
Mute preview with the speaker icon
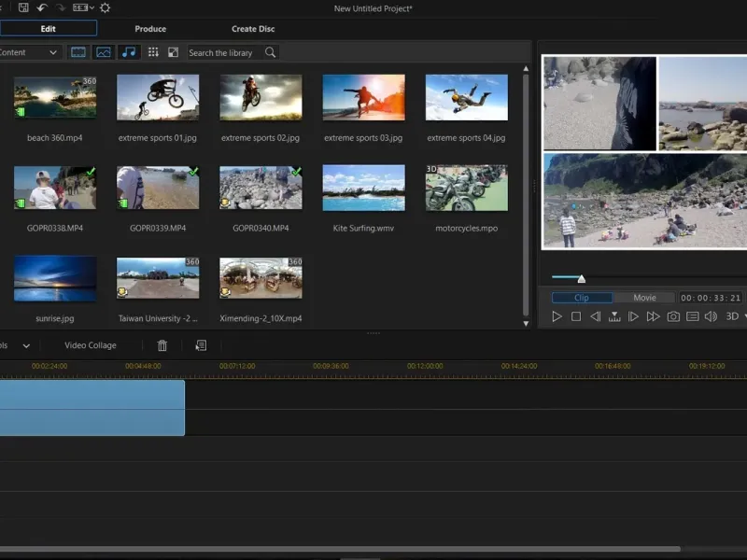click(x=711, y=316)
